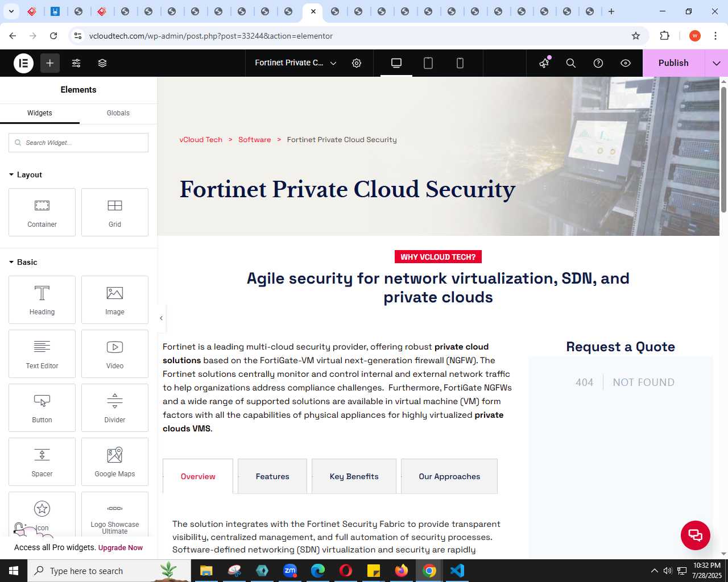Select the Logo Showcase Ultimate widget

pyautogui.click(x=115, y=514)
